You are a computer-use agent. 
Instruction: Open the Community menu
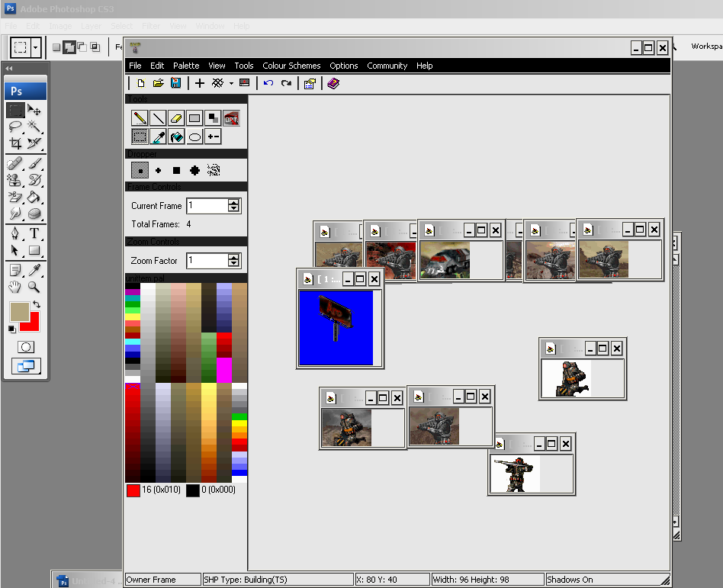point(387,66)
